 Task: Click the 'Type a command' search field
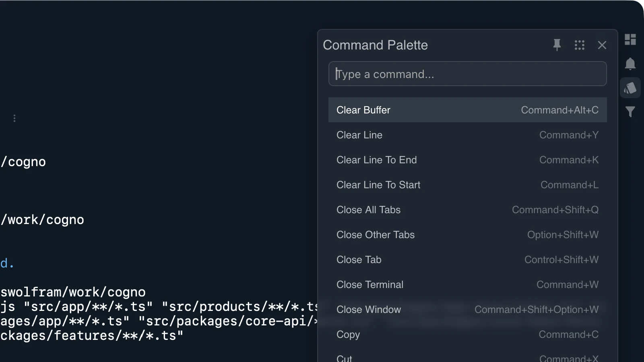[x=467, y=74]
